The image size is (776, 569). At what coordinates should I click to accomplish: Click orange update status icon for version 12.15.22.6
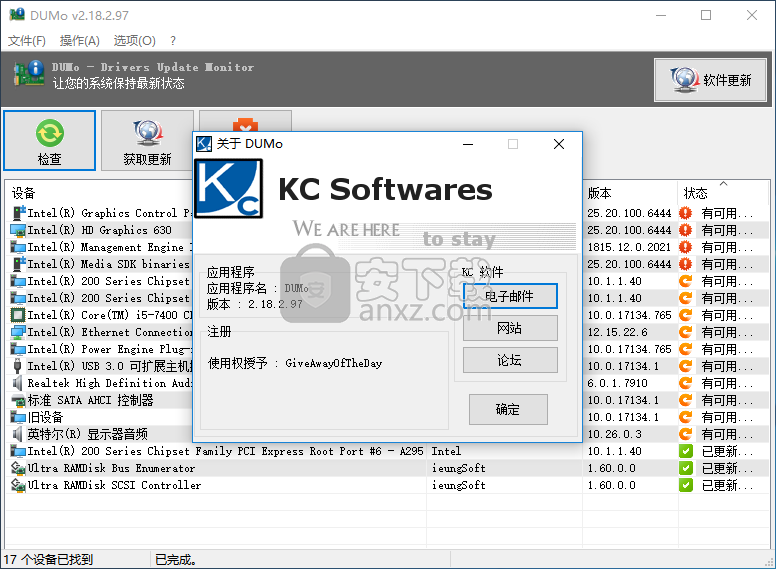click(685, 332)
